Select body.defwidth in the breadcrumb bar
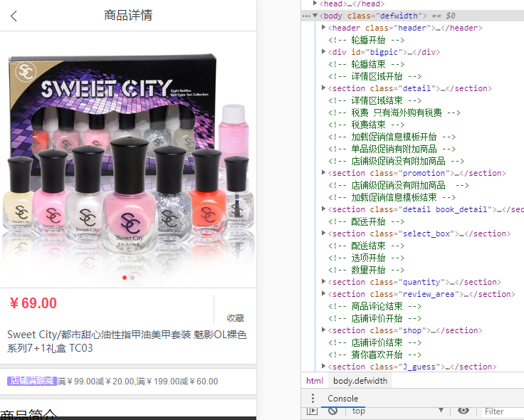524x420 pixels. (x=360, y=381)
